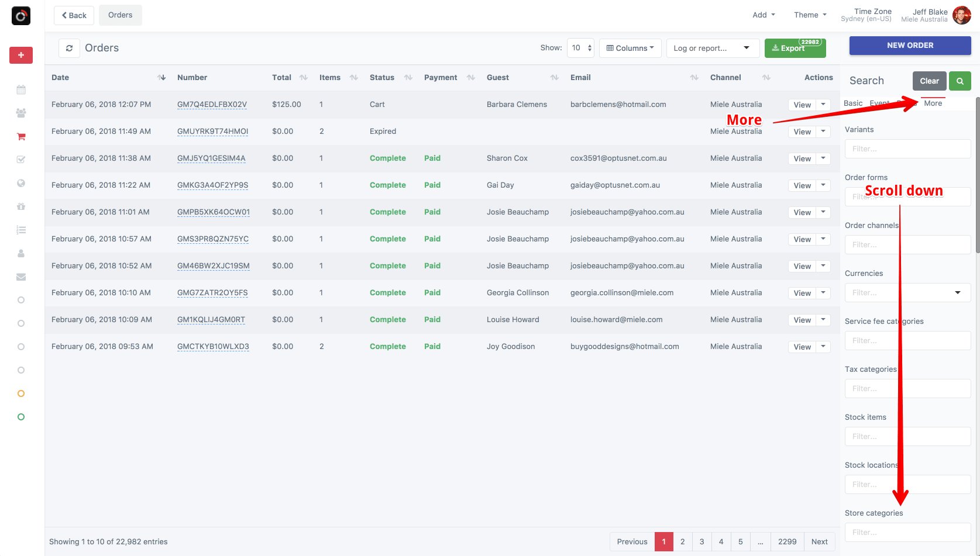Export the orders list

pyautogui.click(x=795, y=48)
